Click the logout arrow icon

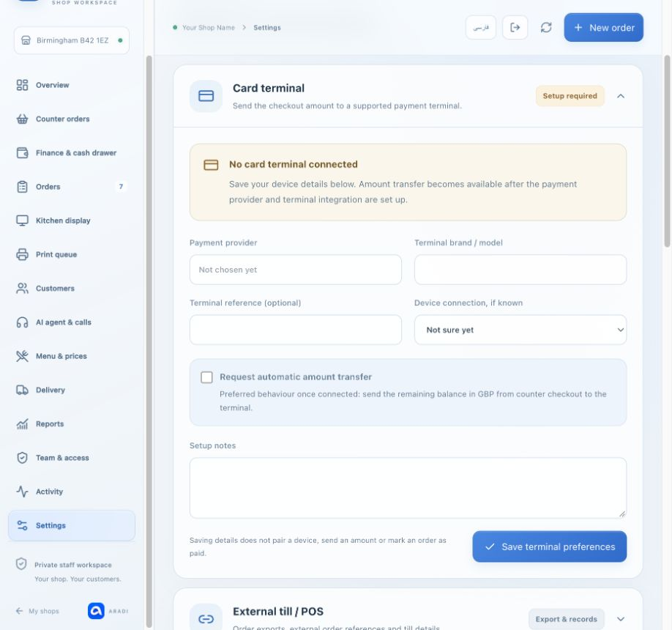515,27
